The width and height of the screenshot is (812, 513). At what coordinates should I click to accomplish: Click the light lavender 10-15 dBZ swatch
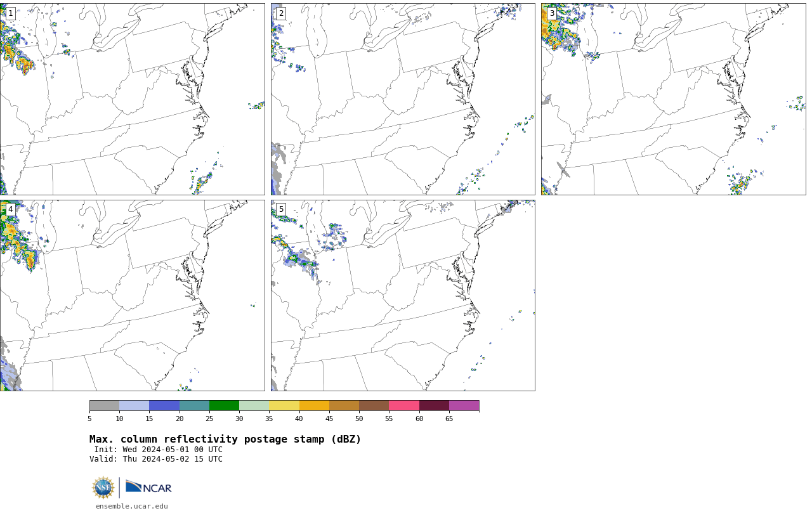point(134,406)
